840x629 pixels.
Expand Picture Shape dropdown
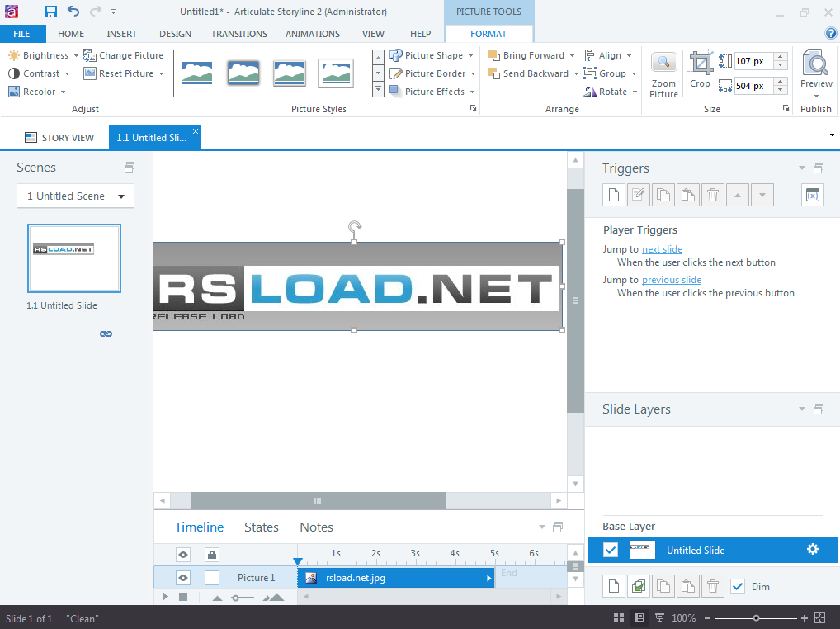471,55
